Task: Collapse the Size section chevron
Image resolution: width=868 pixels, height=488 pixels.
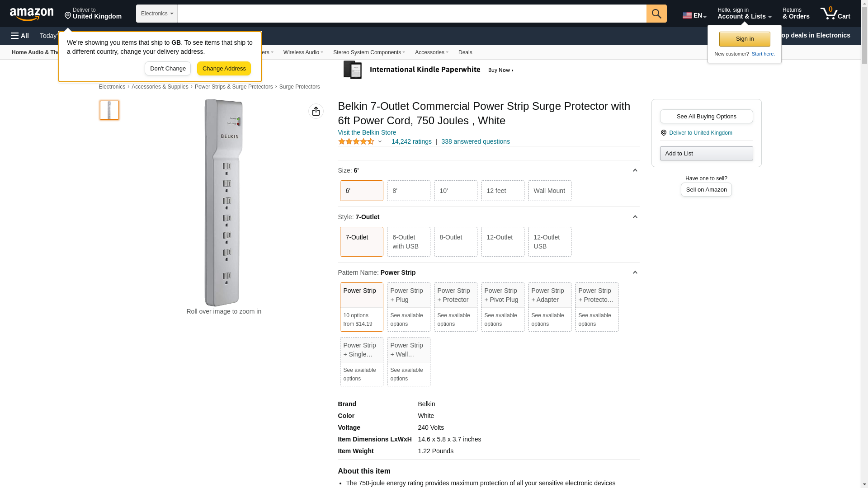Action: point(635,170)
